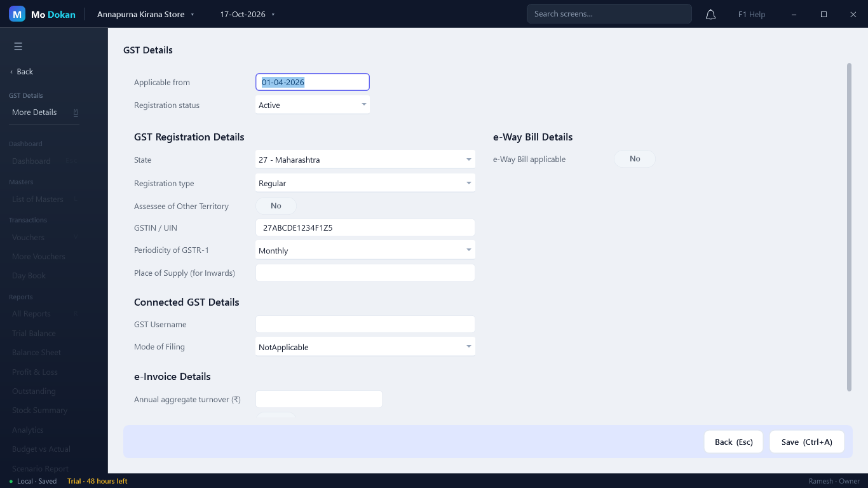Go back using sidebar Back arrow
Image resolution: width=868 pixels, height=488 pixels.
(x=22, y=72)
